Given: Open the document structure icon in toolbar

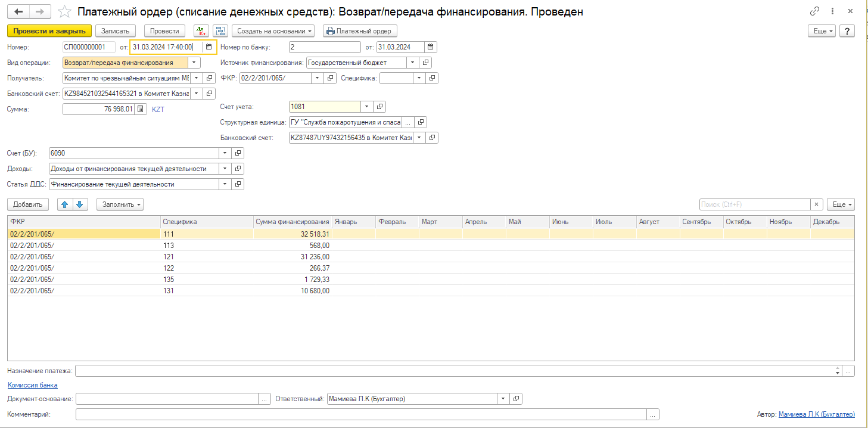Looking at the screenshot, I should [x=220, y=31].
